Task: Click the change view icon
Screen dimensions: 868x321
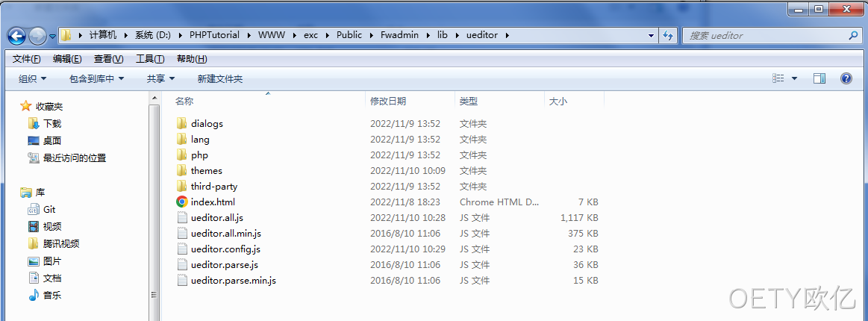Action: (x=778, y=78)
